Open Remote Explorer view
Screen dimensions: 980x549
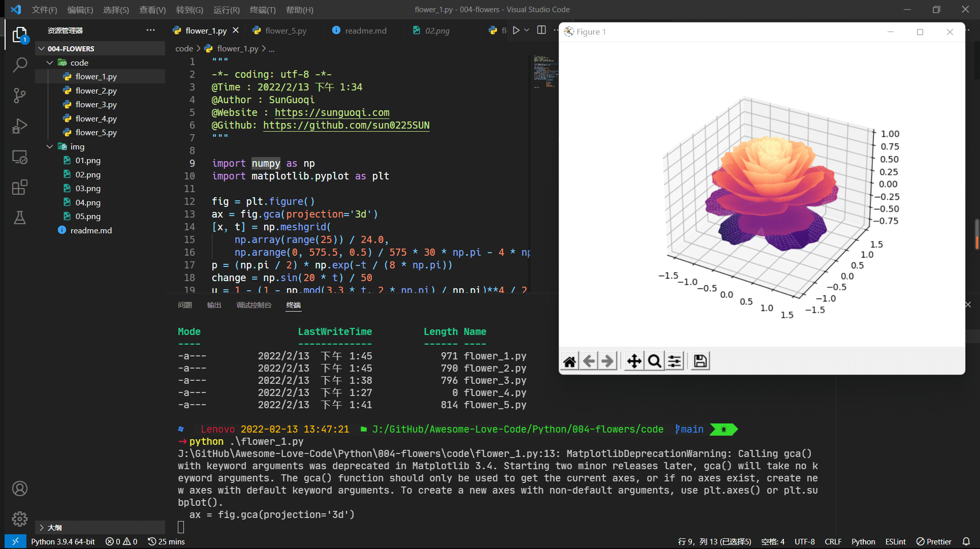tap(20, 157)
